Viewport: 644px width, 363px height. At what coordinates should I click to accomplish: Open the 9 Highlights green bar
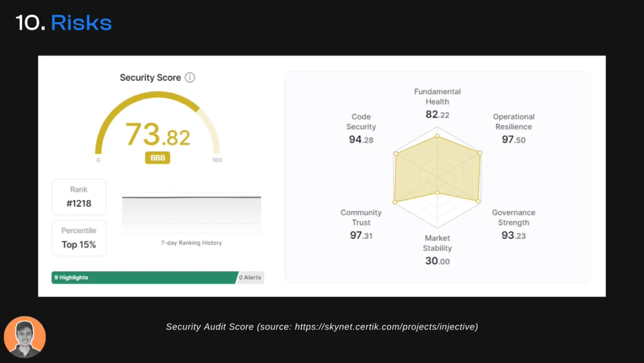click(x=144, y=278)
